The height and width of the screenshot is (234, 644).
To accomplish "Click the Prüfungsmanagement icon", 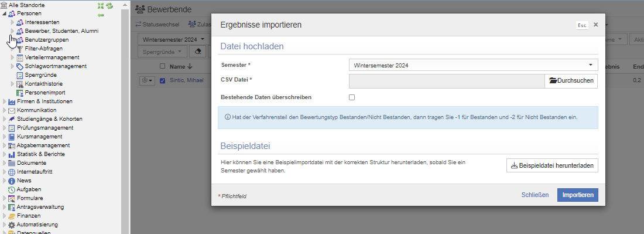I will [12, 128].
